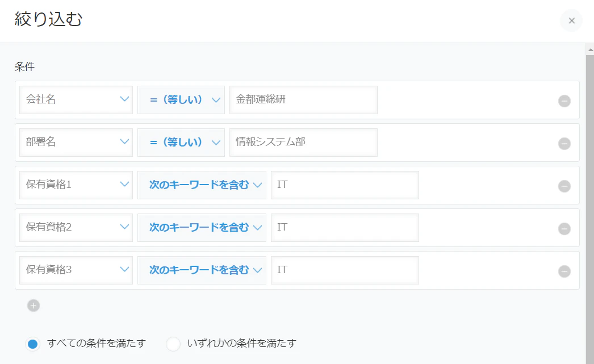
Task: Remove the 保有資格1 condition row
Action: [564, 186]
